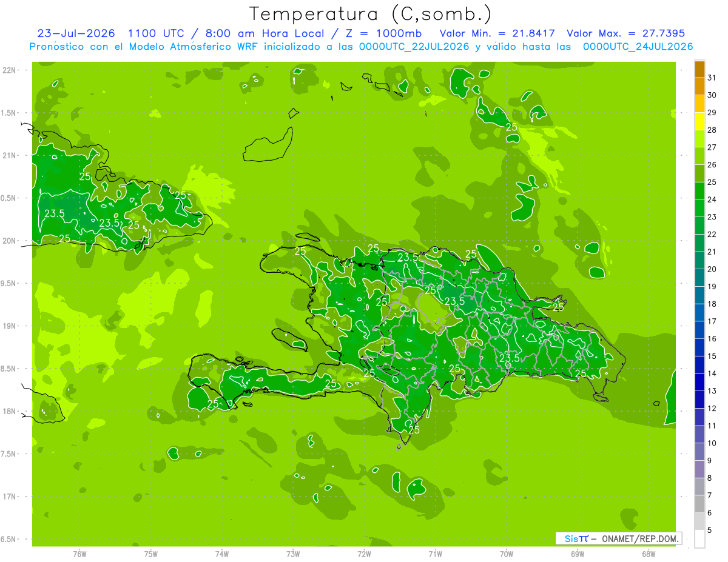728x562 pixels.
Task: Click the Temperatura (C,somb.) title
Action: pos(370,14)
